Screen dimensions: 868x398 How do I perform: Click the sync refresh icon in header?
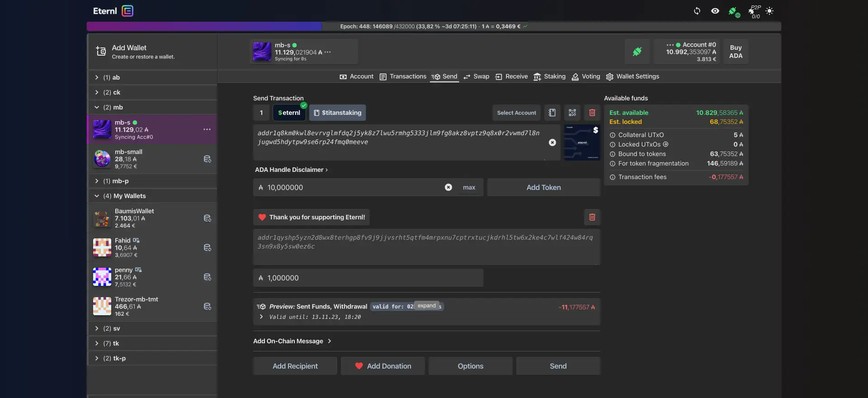click(x=697, y=11)
